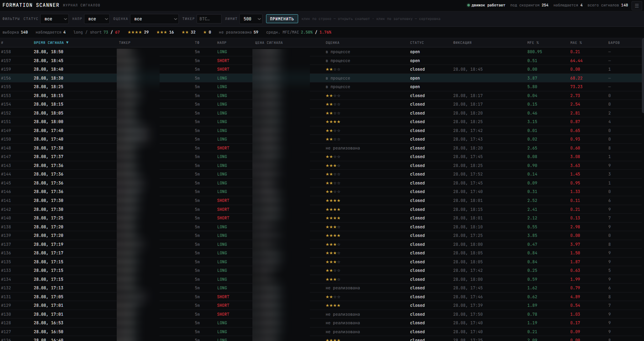Sort by Баров column header
This screenshot has height=341, width=644.
(614, 43)
